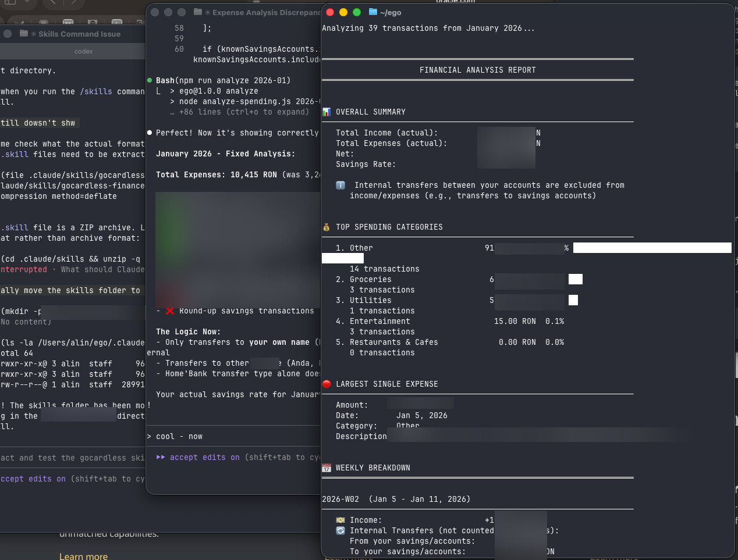Click folder icon in Skills Command Issue title
The height and width of the screenshot is (560, 738).
click(x=24, y=34)
